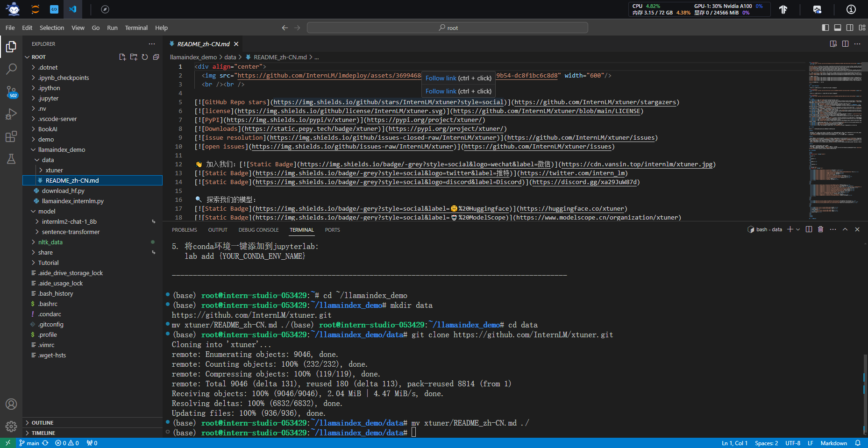Toggle secondary side bar visibility
The width and height of the screenshot is (868, 448).
pos(850,28)
